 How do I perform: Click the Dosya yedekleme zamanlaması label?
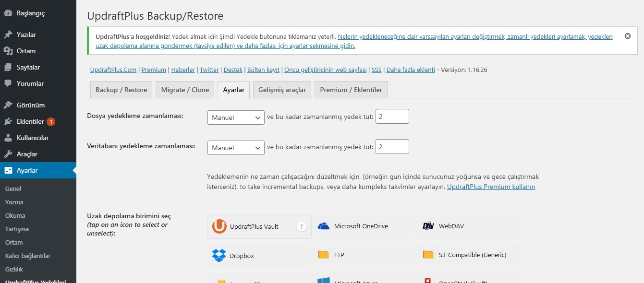(135, 116)
